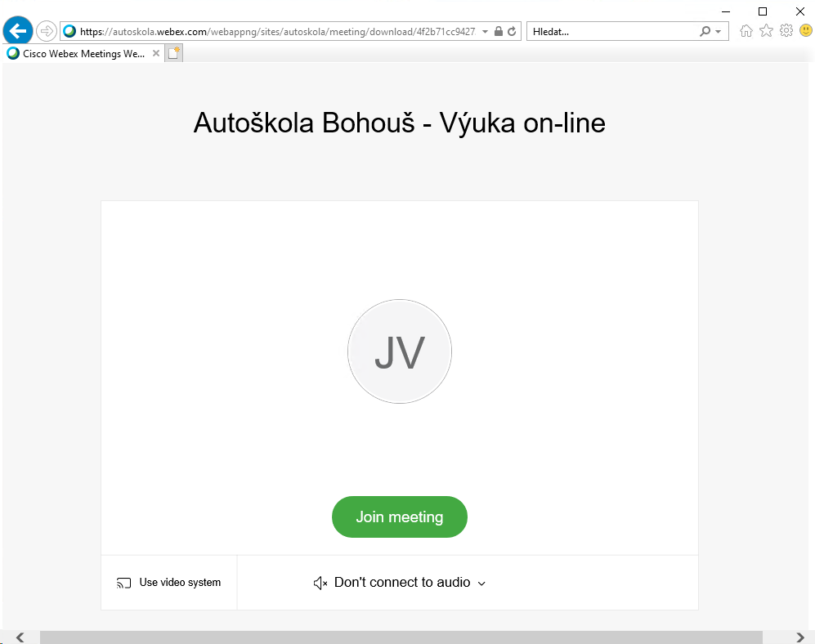Close the Cisco Webex Meetings tab

coord(156,53)
